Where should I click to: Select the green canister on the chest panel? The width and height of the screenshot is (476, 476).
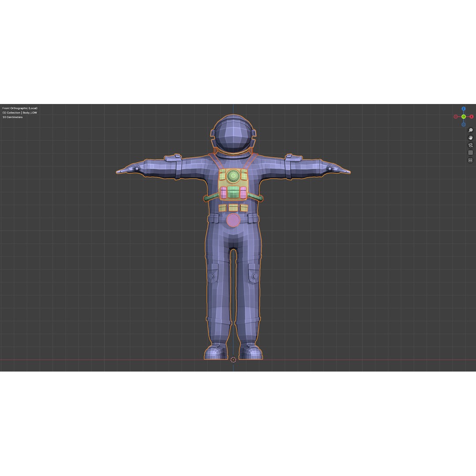pos(233,192)
